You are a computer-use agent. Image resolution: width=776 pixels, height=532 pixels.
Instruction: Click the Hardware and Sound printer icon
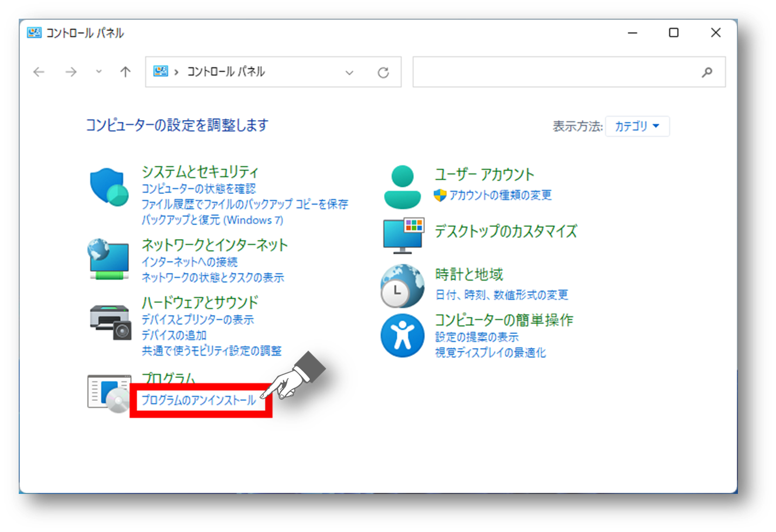110,322
